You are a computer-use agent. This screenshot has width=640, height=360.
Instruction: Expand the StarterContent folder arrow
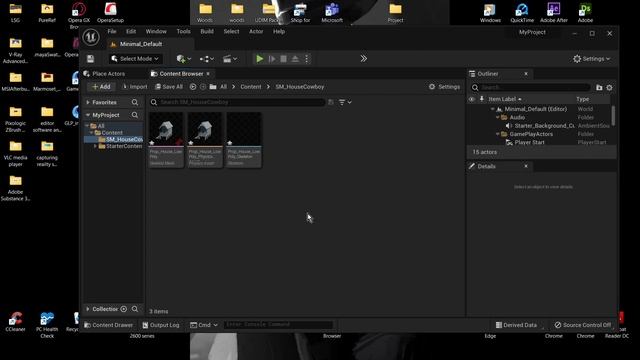[96, 146]
